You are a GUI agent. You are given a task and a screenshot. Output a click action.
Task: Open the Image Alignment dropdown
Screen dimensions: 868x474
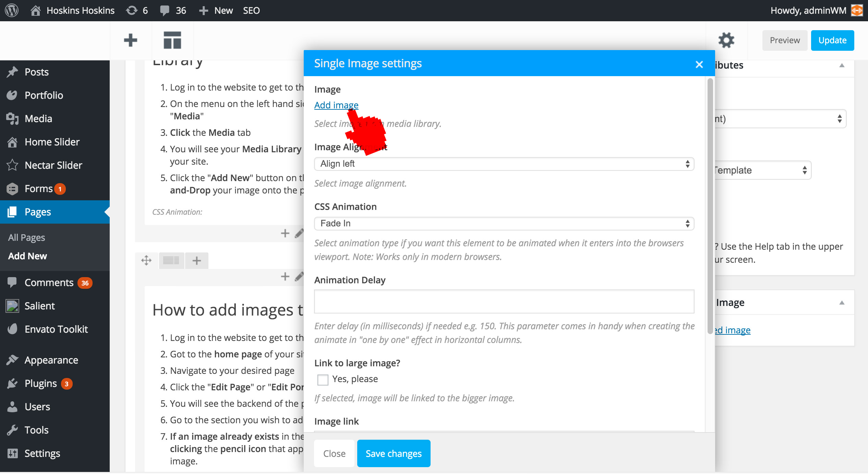pos(504,164)
